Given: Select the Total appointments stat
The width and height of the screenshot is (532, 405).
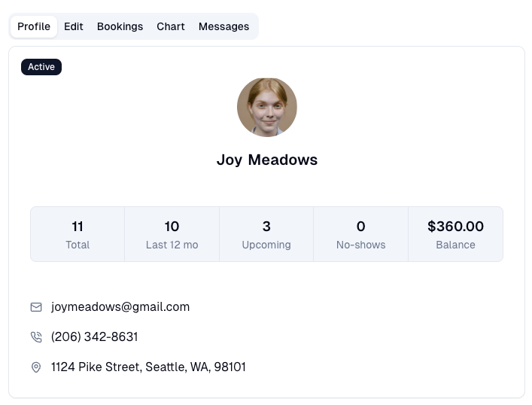Looking at the screenshot, I should point(78,234).
